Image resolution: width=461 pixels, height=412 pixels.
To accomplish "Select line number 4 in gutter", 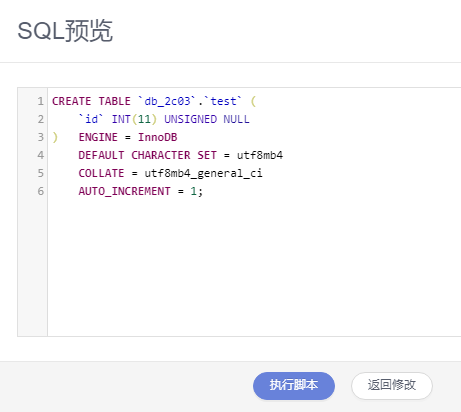I will [x=40, y=155].
